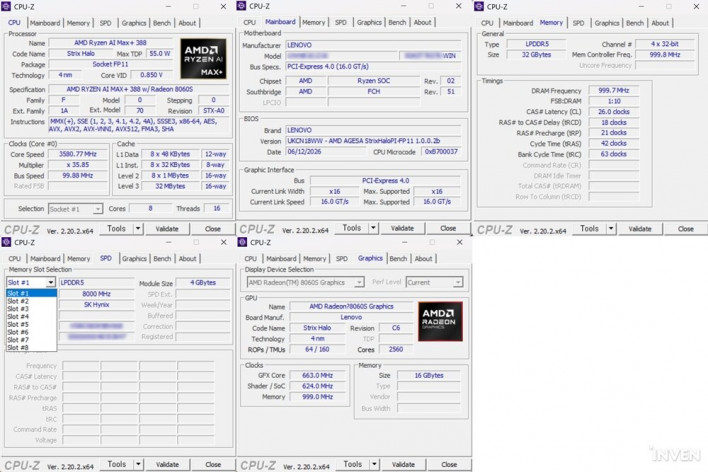The height and width of the screenshot is (472, 708).
Task: Click the GPU memory Size value 16 GBytes
Action: [x=429, y=375]
